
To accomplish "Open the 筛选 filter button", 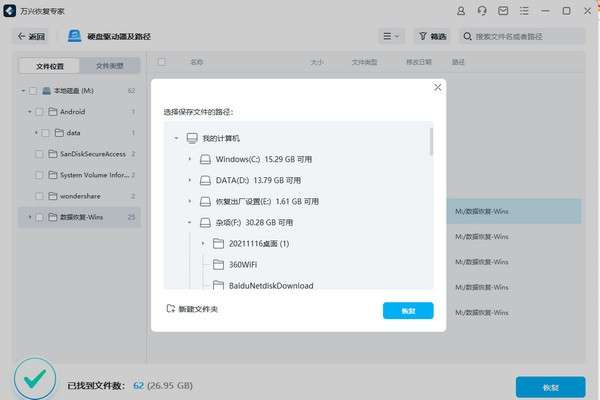I will click(x=432, y=36).
